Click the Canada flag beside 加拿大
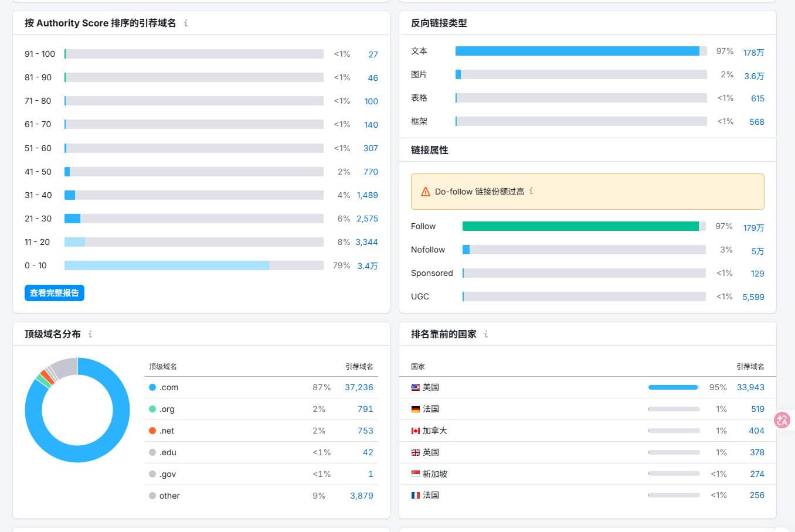 click(416, 431)
